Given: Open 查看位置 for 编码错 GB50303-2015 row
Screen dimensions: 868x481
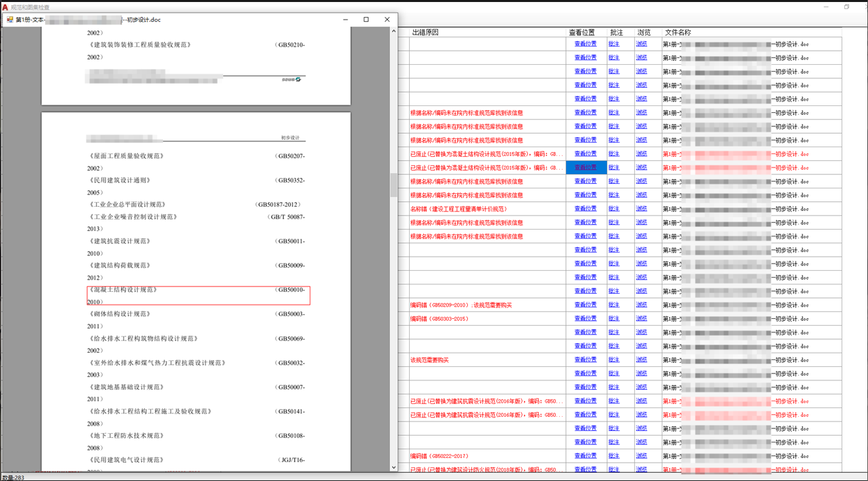Looking at the screenshot, I should (x=585, y=318).
